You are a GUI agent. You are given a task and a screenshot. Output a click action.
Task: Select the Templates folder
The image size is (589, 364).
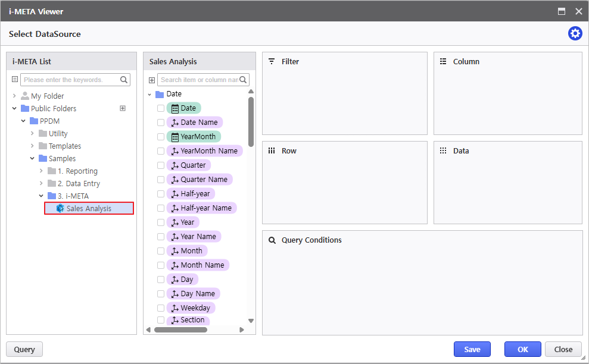click(x=64, y=146)
